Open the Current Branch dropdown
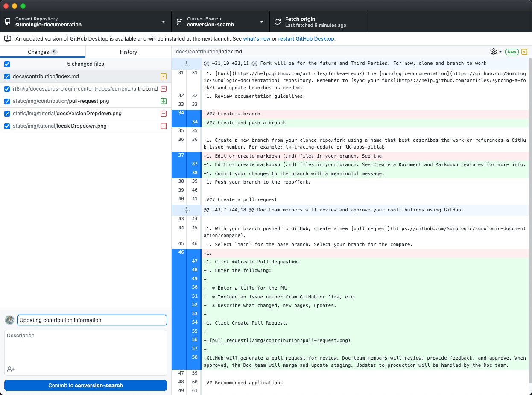 pos(261,21)
